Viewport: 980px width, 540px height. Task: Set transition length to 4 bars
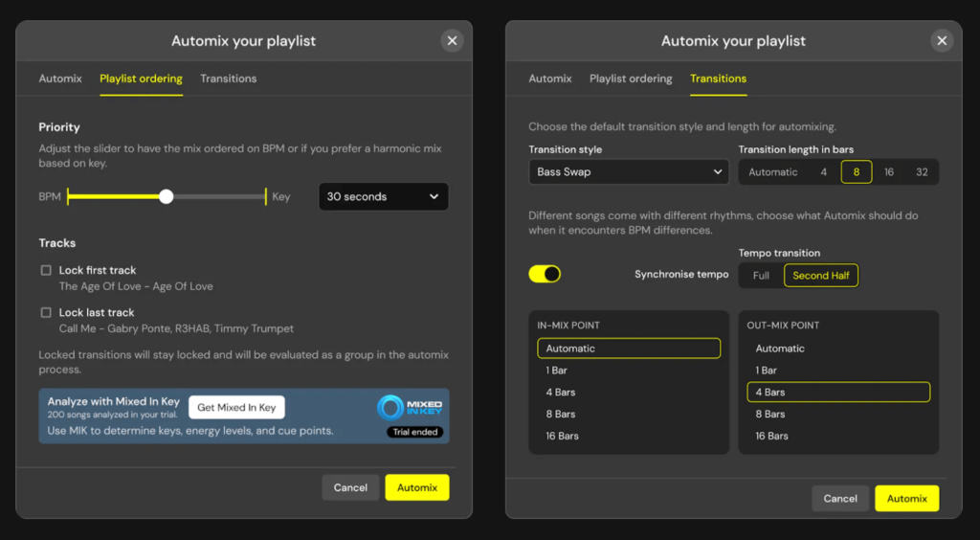[824, 172]
